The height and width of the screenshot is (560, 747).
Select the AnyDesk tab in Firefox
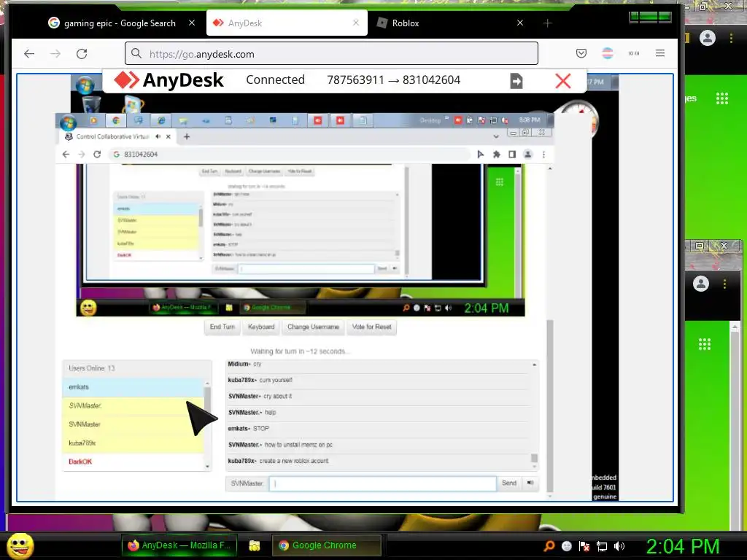coord(287,23)
